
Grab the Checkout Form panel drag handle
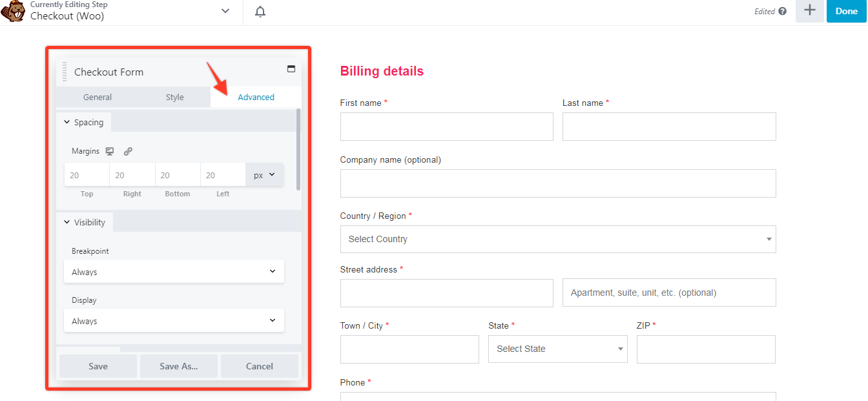pyautogui.click(x=65, y=72)
